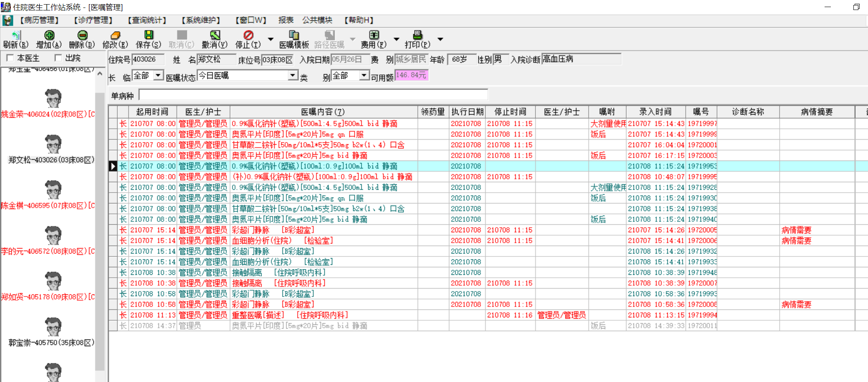The width and height of the screenshot is (868, 382).
Task: Open the 报表 menu
Action: point(286,20)
